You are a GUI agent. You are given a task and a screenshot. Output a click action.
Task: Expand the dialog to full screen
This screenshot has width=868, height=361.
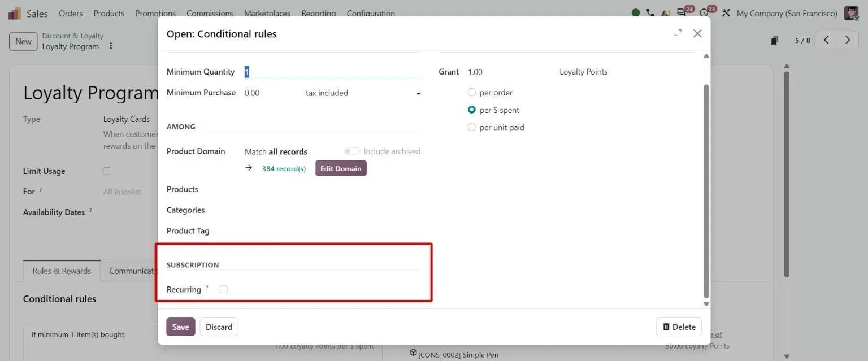point(678,33)
